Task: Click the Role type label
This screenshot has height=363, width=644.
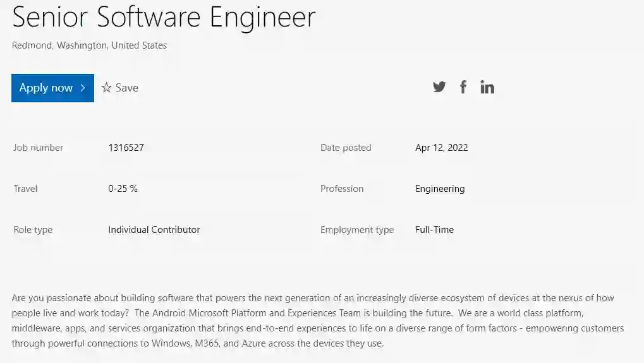Action: [x=33, y=230]
